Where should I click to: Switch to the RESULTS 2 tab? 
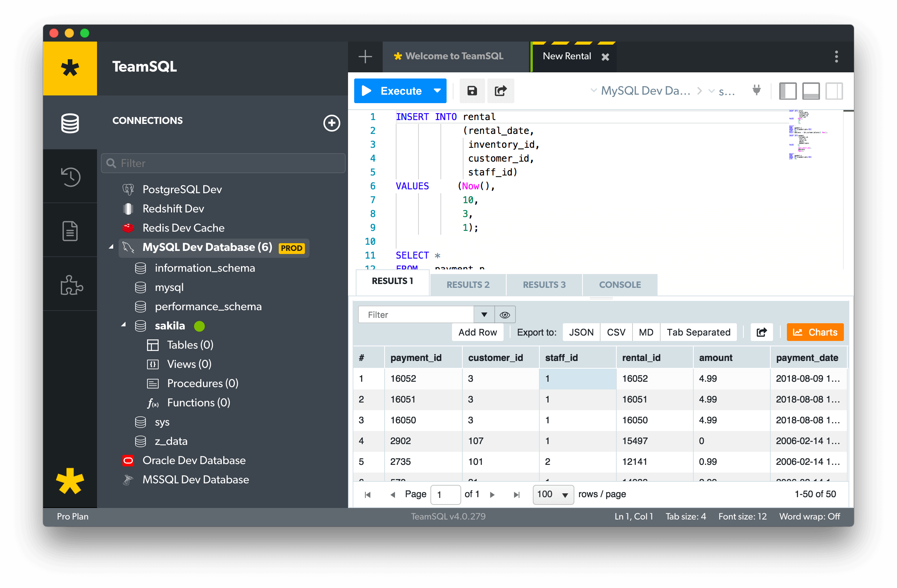coord(468,284)
